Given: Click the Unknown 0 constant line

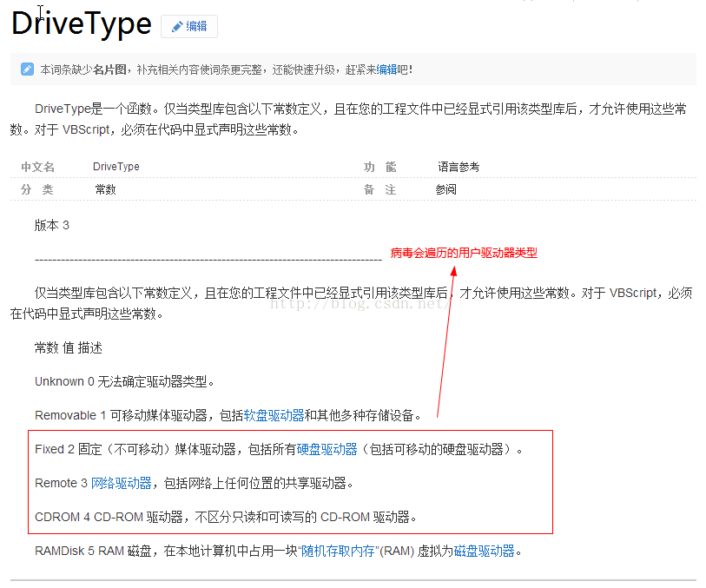Looking at the screenshot, I should tap(124, 381).
